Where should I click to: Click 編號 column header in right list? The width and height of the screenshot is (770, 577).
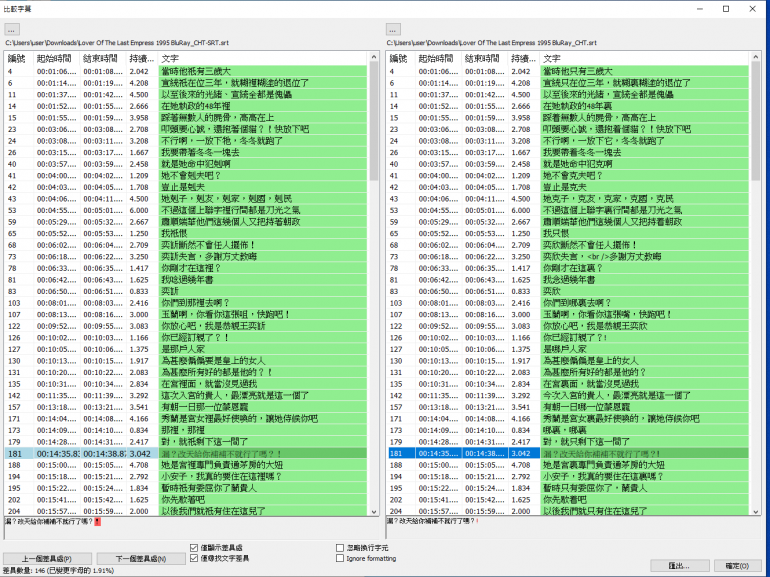tap(400, 58)
